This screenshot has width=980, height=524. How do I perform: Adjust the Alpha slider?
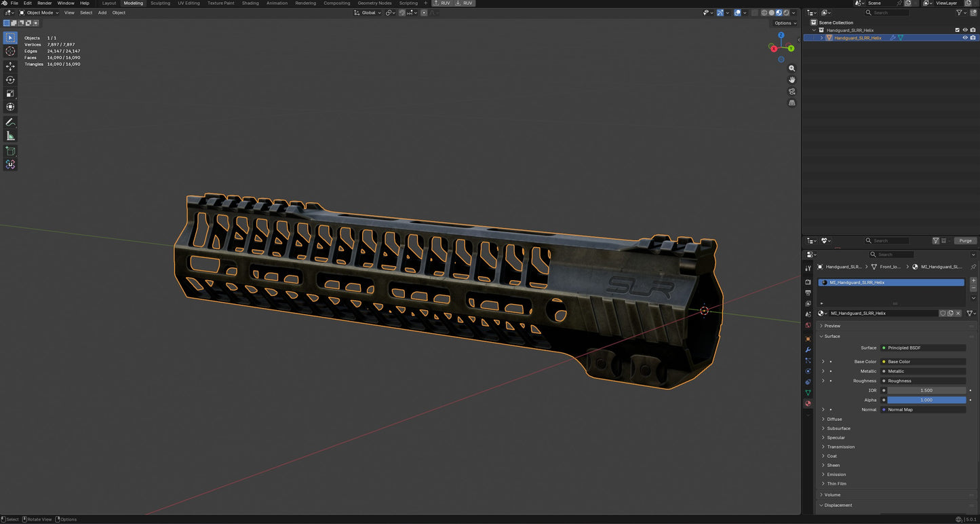926,400
